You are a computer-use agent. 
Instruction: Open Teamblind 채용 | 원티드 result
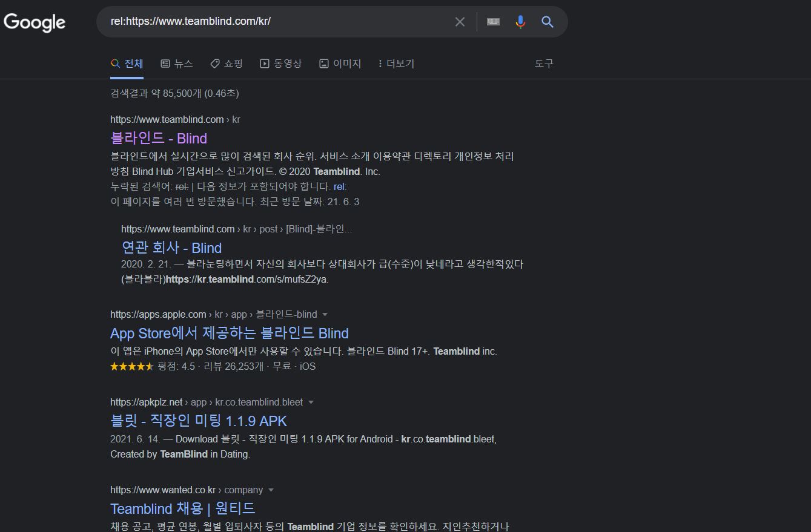click(183, 508)
